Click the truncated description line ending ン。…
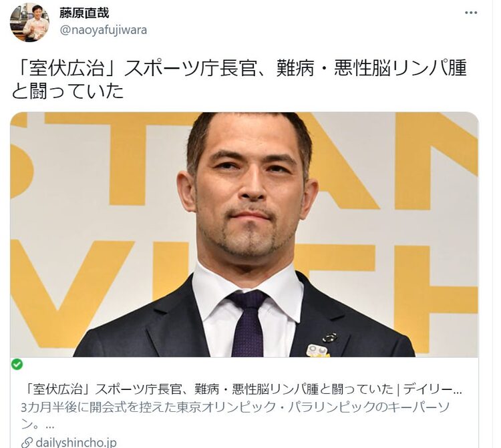501x448 pixels. point(37,425)
